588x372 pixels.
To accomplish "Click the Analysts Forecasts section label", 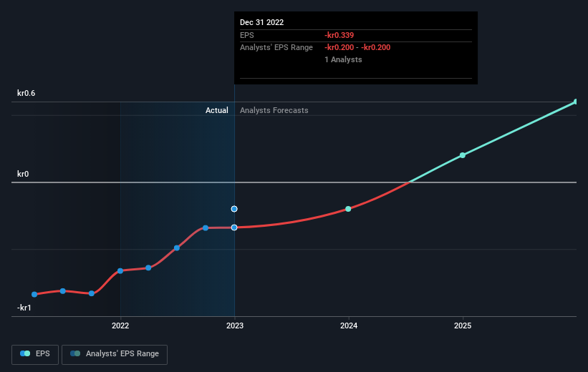I will point(274,110).
